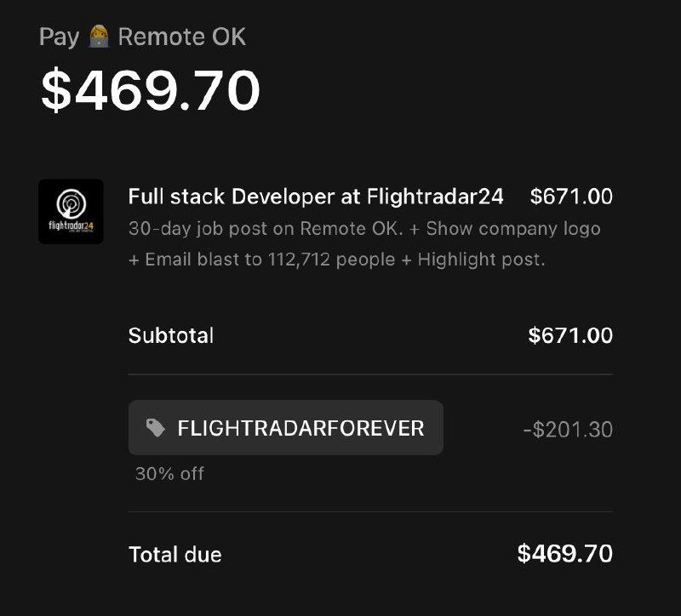This screenshot has width=681, height=616.
Task: Click the $671.00 subtotal amount
Action: pos(570,335)
